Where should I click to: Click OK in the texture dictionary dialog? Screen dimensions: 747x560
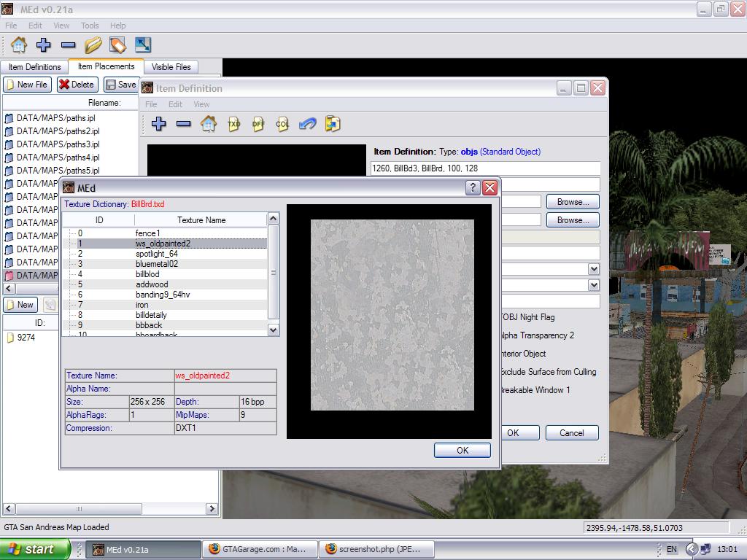pyautogui.click(x=462, y=450)
